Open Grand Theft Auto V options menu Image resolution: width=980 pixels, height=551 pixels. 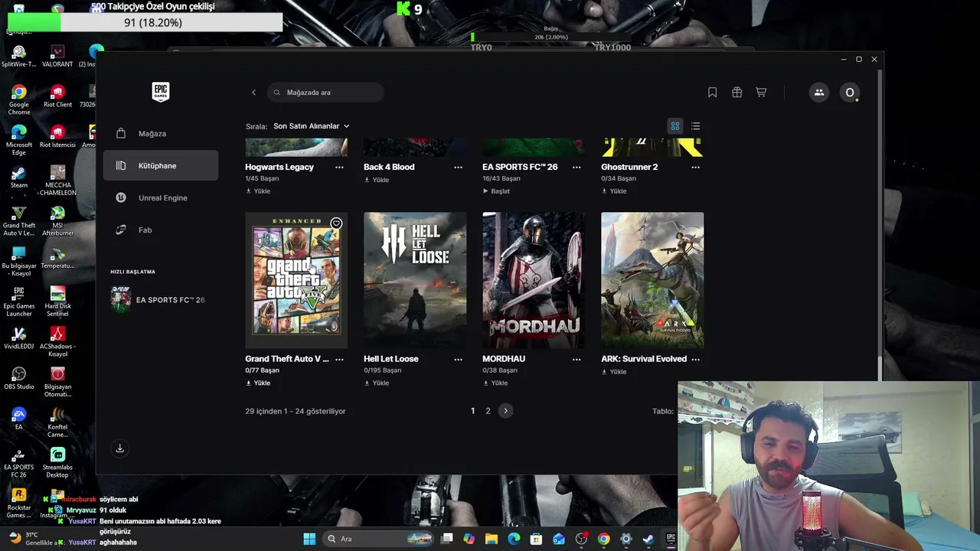[x=339, y=359]
